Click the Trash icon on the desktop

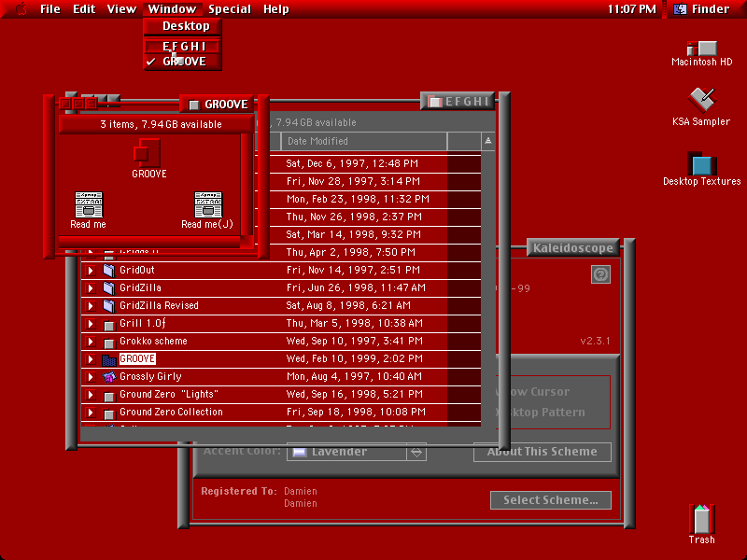point(701,519)
